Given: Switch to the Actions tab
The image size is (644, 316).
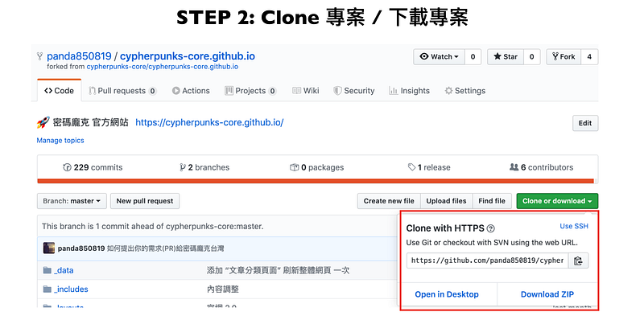Looking at the screenshot, I should (x=191, y=91).
